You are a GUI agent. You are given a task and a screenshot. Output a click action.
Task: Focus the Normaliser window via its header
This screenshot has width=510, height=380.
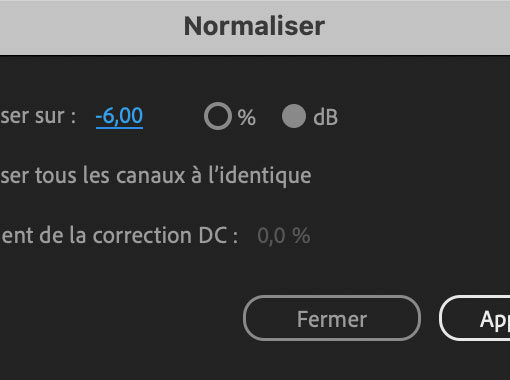click(255, 27)
